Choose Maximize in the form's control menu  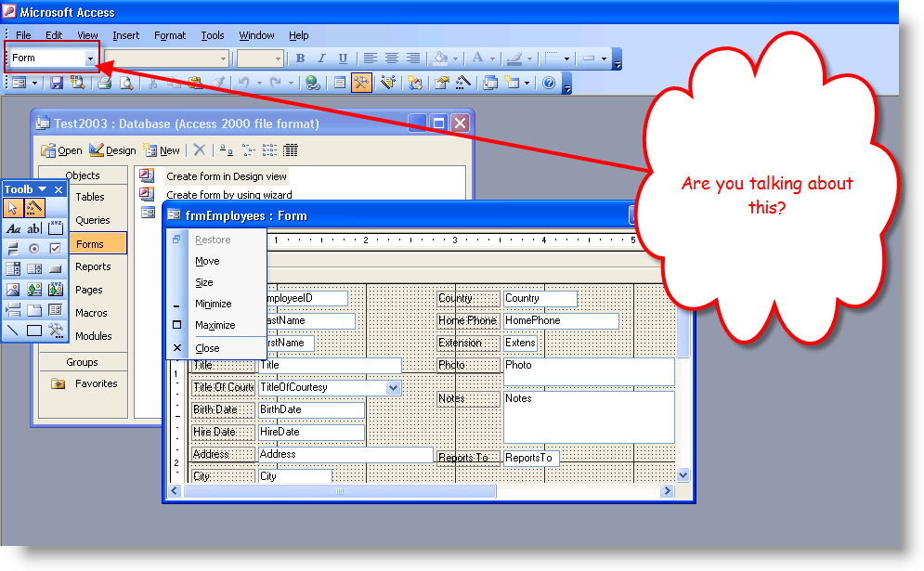click(215, 325)
